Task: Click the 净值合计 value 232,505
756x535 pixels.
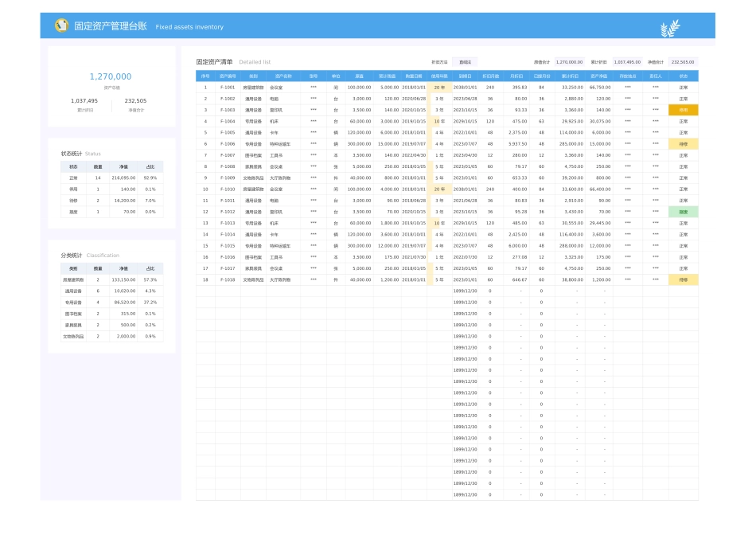Action: [x=681, y=61]
